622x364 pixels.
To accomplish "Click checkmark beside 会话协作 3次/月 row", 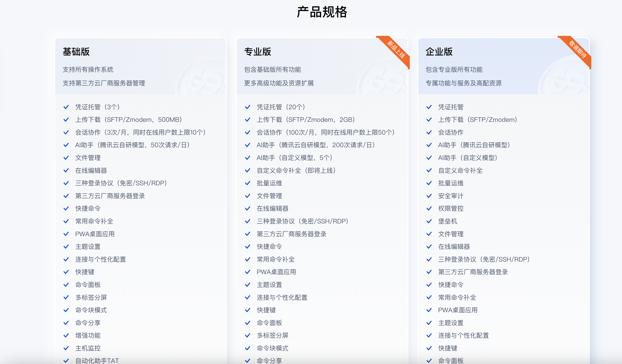I will [x=66, y=133].
